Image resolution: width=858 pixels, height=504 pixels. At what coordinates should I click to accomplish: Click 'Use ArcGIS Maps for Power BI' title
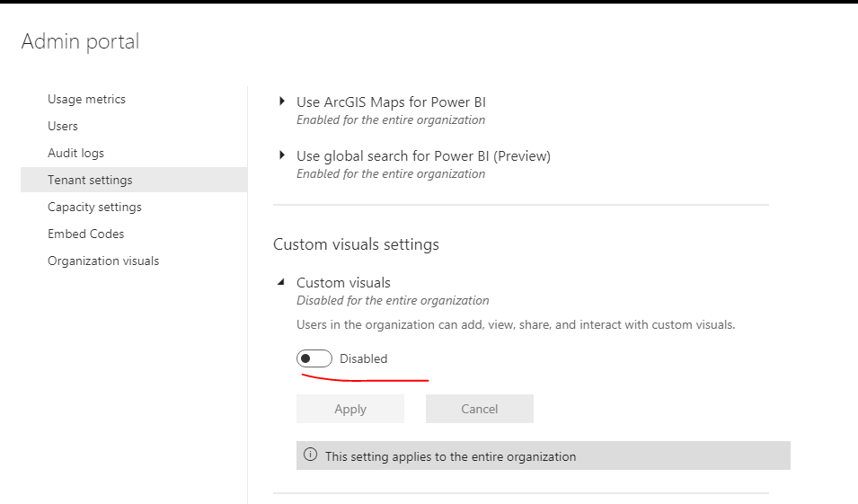point(391,102)
